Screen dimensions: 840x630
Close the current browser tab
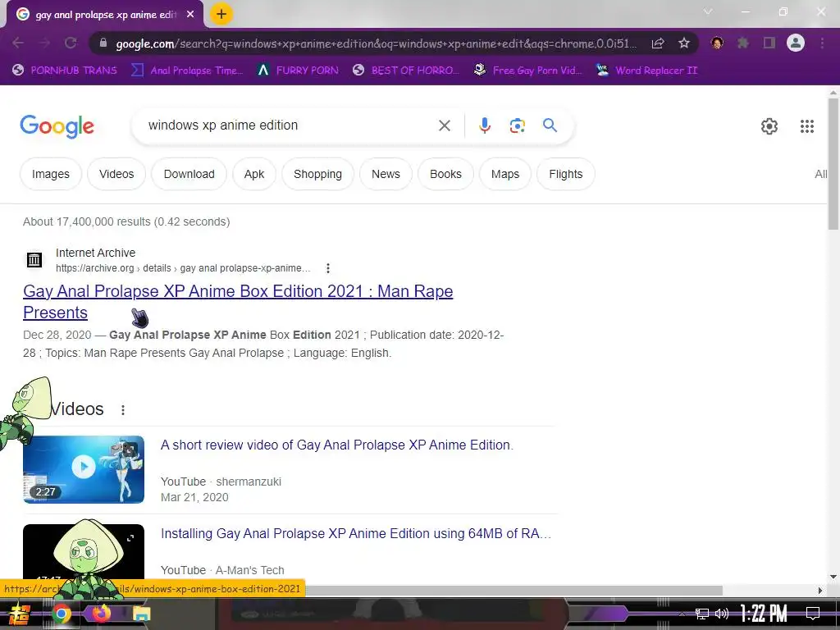[190, 15]
